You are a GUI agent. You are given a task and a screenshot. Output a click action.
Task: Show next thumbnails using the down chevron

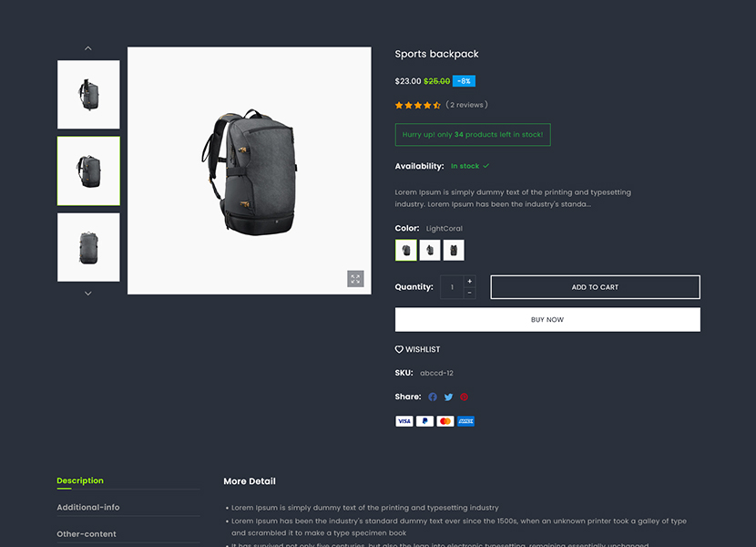(87, 293)
